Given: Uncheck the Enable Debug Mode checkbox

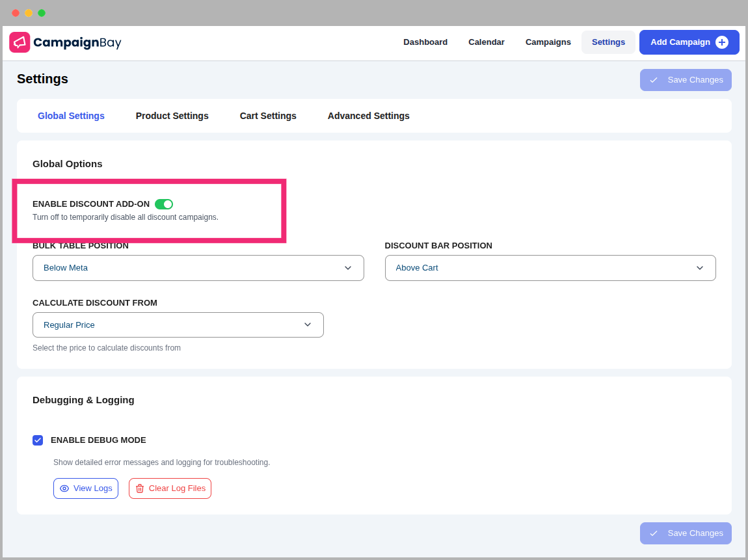Looking at the screenshot, I should (x=38, y=440).
